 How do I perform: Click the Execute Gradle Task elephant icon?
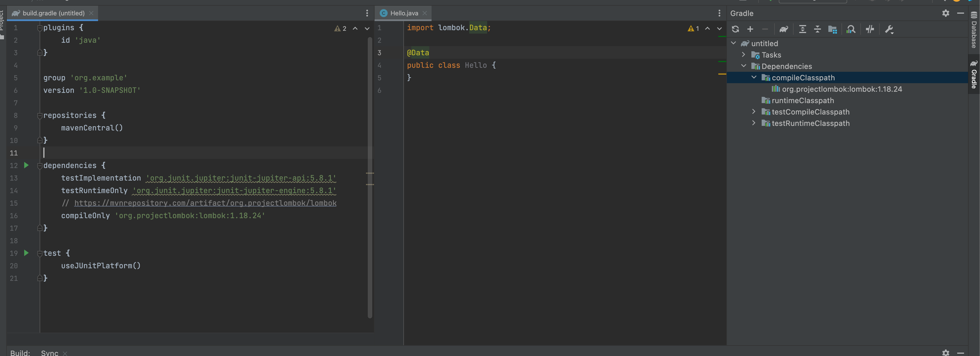[783, 29]
